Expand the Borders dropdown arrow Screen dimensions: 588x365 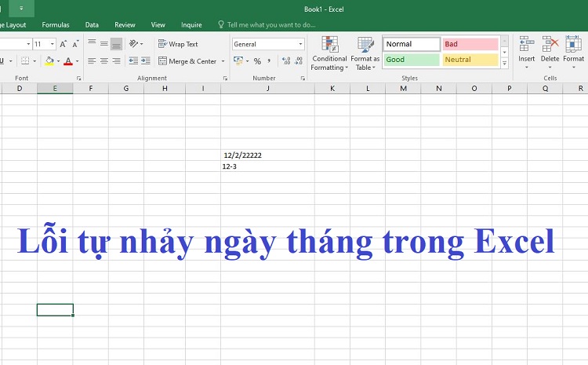[x=34, y=61]
